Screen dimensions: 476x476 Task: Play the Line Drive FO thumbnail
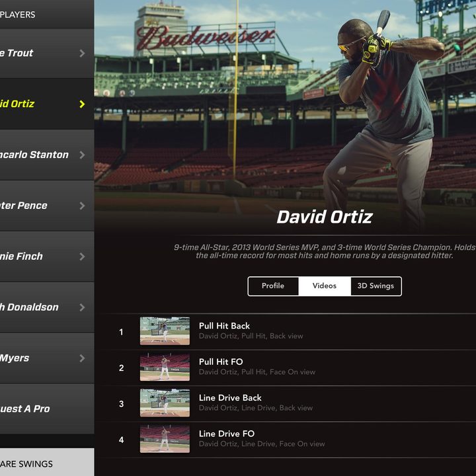click(x=165, y=439)
